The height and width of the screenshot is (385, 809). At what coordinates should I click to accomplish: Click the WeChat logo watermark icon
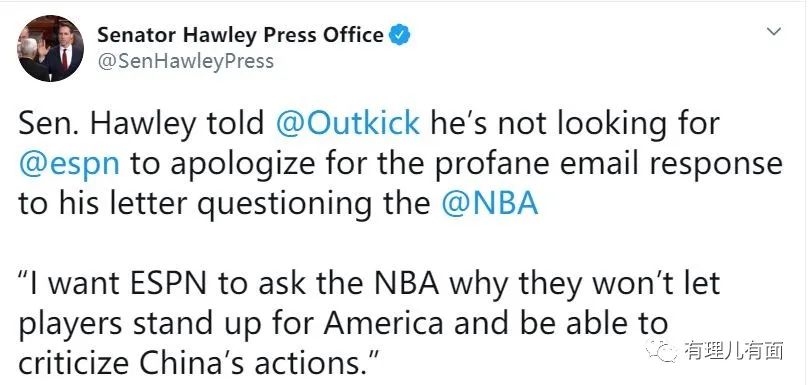coord(660,351)
